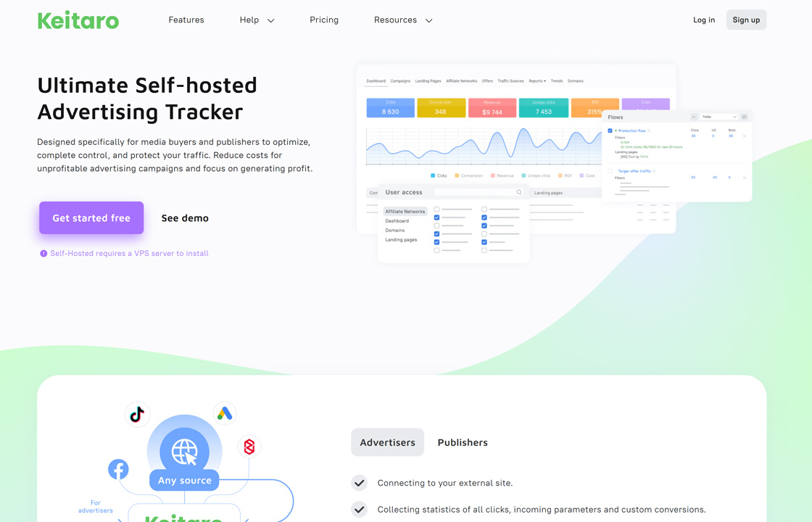Click the swap arrows icon in the Flows header
The height and width of the screenshot is (522, 812).
tap(744, 117)
